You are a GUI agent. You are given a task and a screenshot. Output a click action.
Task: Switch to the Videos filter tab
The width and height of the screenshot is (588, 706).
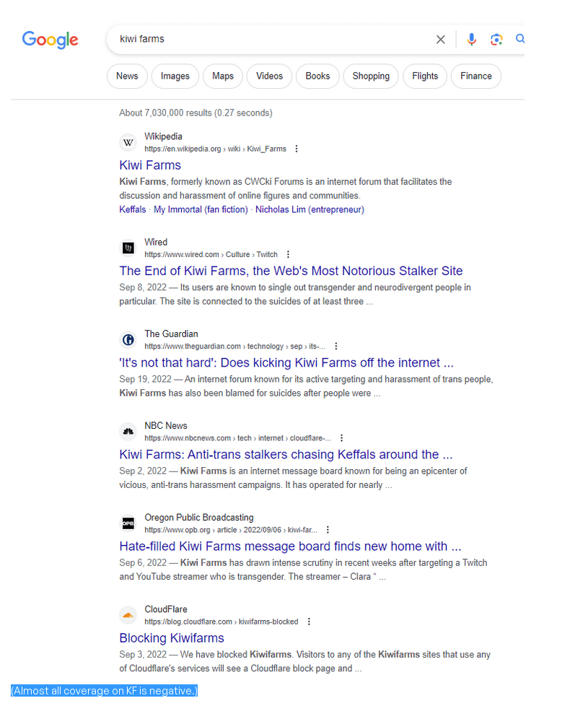[x=270, y=76]
